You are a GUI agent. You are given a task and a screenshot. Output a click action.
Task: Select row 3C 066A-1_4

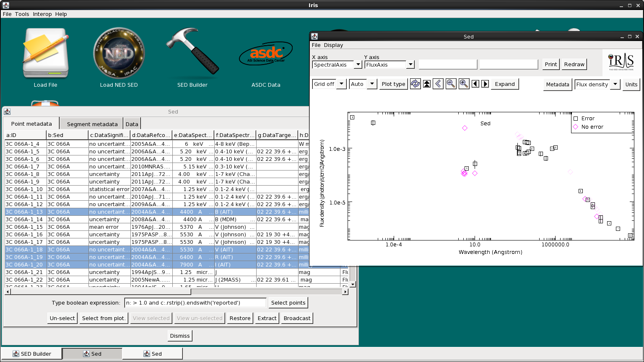(x=177, y=144)
